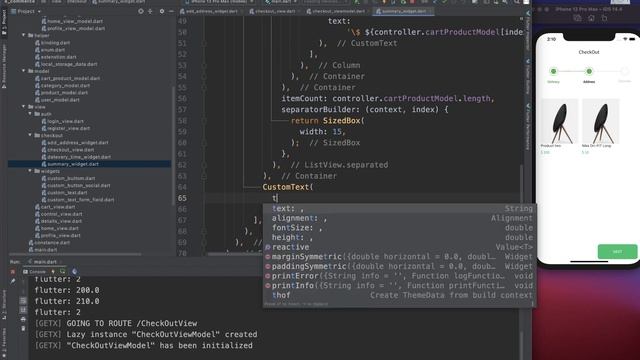Choose 'text:' autocomplete suggestion
The image size is (640, 360).
coord(399,209)
